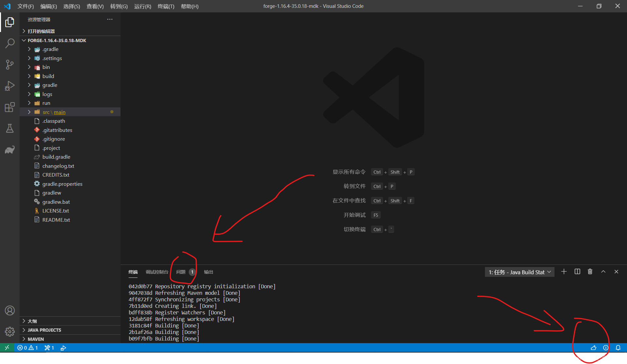Click the feedback info icon in status bar
Screen dimensions: 627x364
(606, 348)
